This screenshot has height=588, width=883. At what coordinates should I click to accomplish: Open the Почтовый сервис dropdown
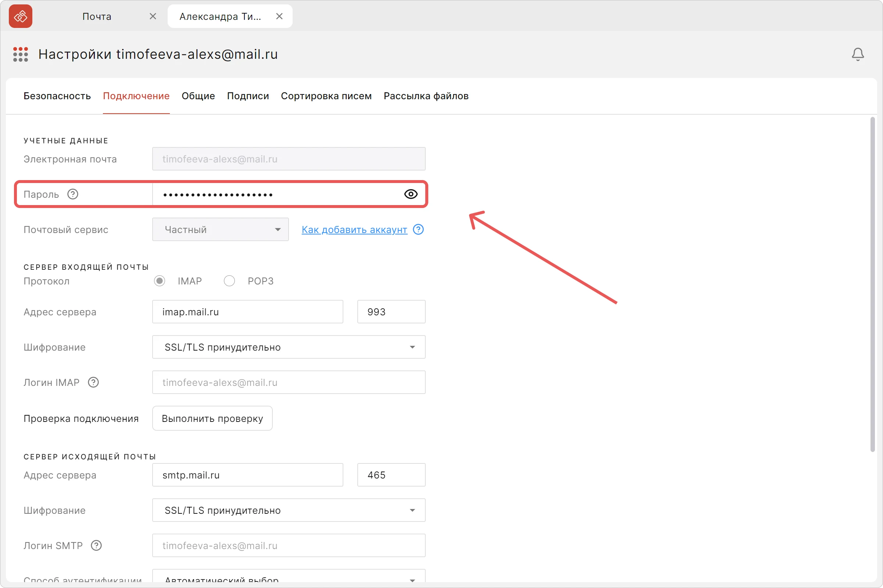point(221,229)
